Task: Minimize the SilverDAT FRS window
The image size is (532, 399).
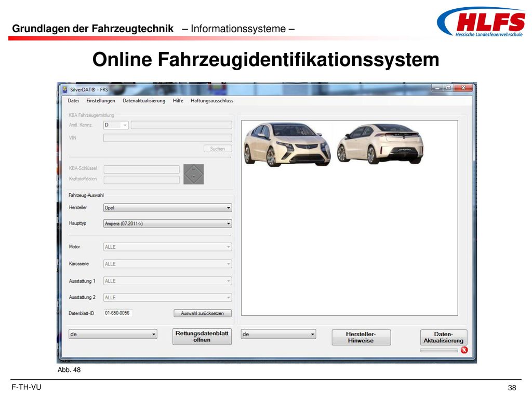Action: tap(437, 88)
